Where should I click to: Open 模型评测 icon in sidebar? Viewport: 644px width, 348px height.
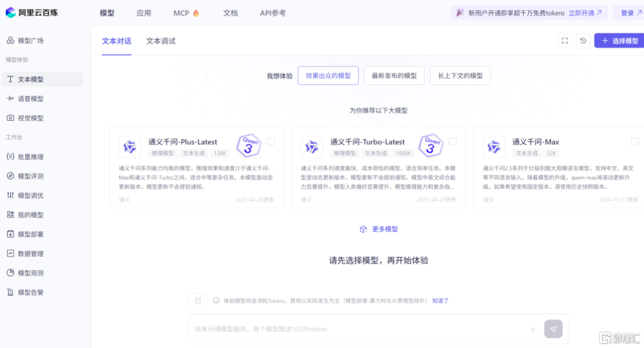point(10,175)
